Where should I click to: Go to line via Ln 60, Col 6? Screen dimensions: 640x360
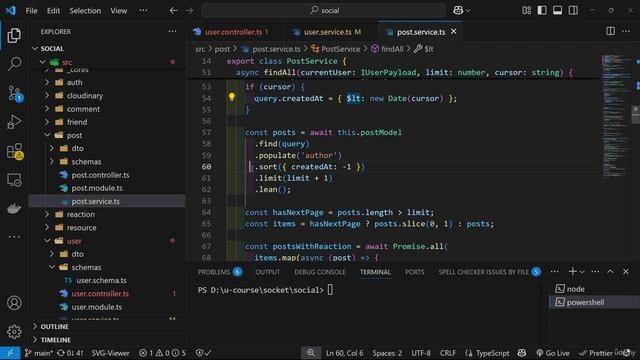(x=344, y=353)
